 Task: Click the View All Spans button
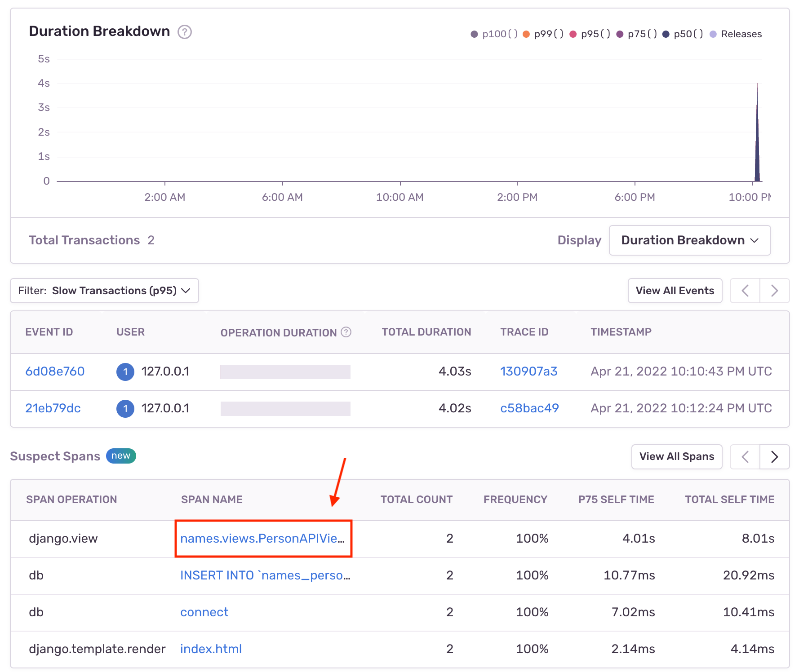click(x=677, y=457)
